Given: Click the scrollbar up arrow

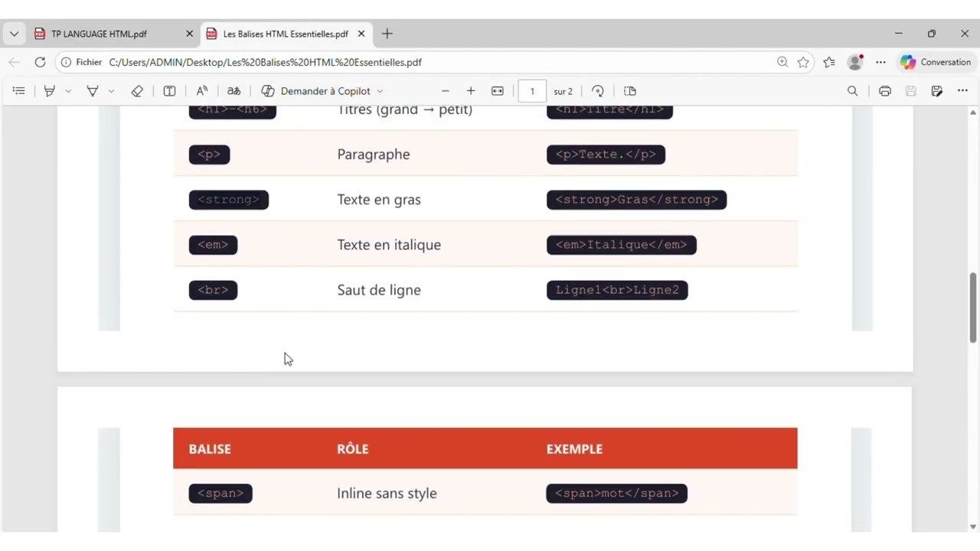Looking at the screenshot, I should coord(973,112).
